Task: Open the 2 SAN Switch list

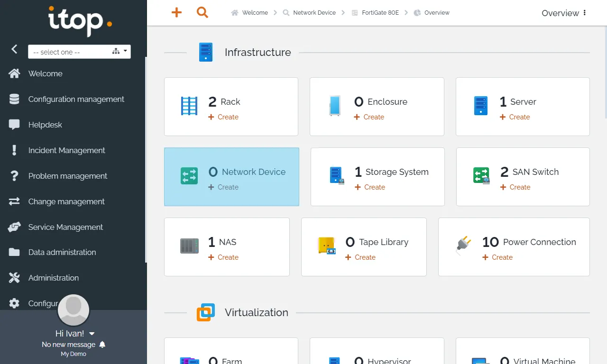Action: pos(530,172)
